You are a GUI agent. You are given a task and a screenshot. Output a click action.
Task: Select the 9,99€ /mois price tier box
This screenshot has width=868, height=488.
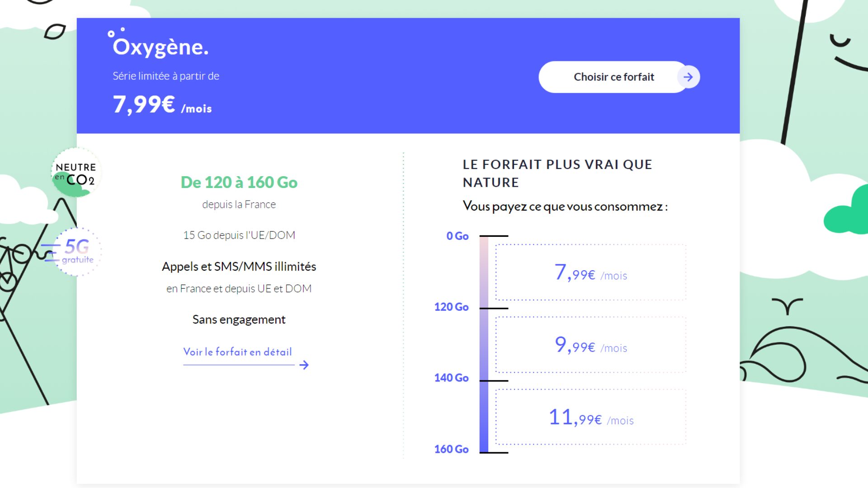coord(590,345)
